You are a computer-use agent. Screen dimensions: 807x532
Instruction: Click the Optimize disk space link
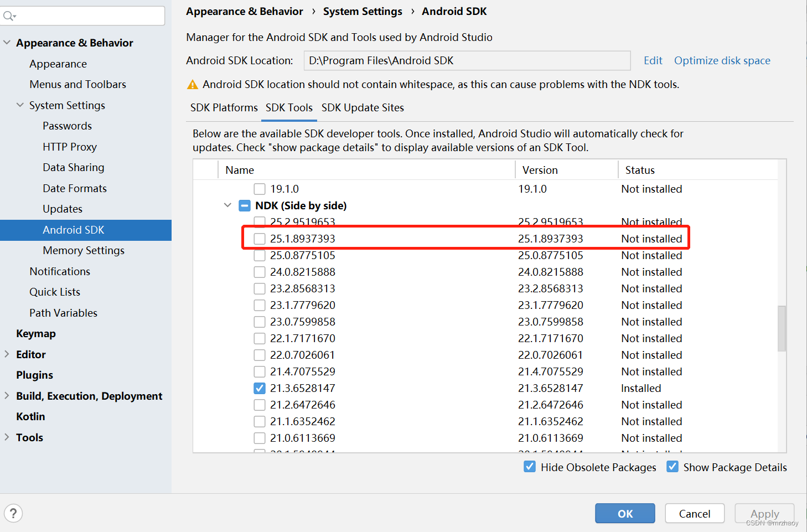coord(722,60)
